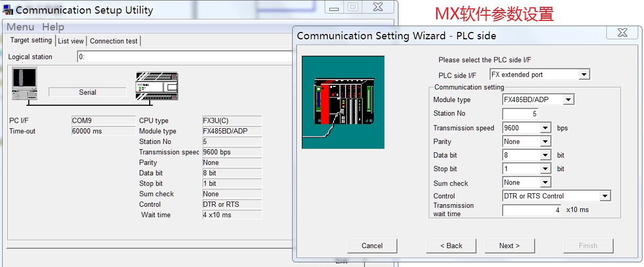Click the PC computer icon
The image size is (644, 267).
tap(25, 83)
